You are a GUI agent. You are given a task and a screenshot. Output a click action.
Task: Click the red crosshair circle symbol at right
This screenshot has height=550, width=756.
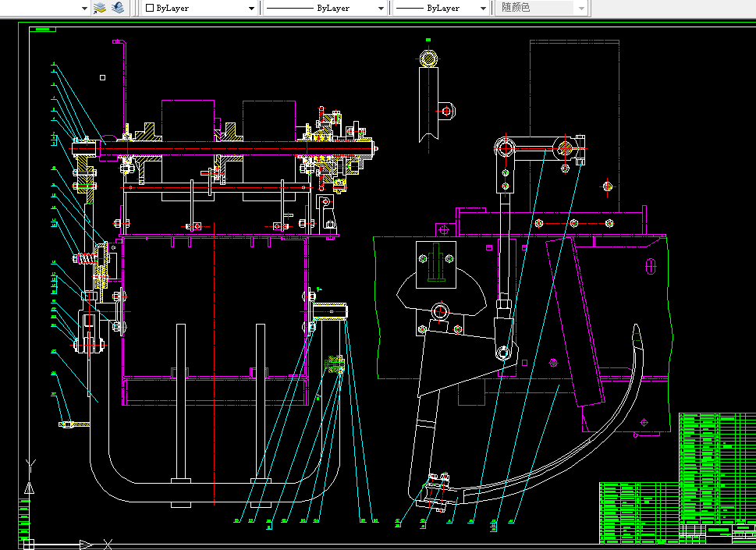point(607,186)
